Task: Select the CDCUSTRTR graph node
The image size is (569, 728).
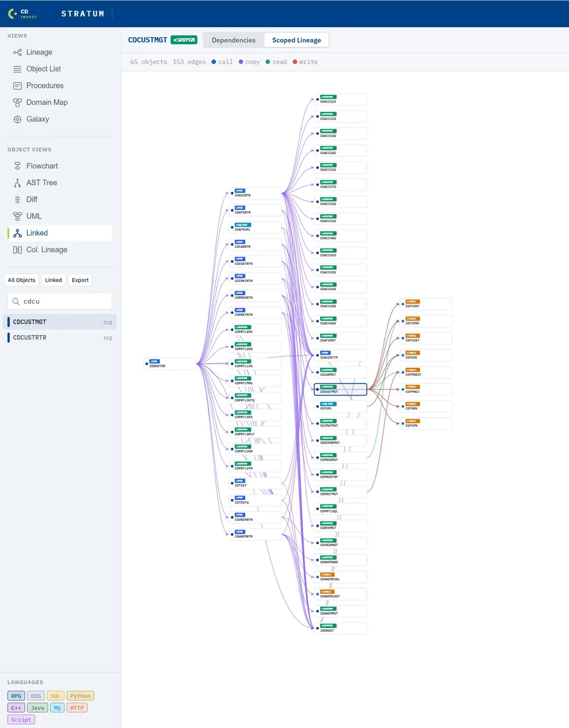Action: coord(255,262)
